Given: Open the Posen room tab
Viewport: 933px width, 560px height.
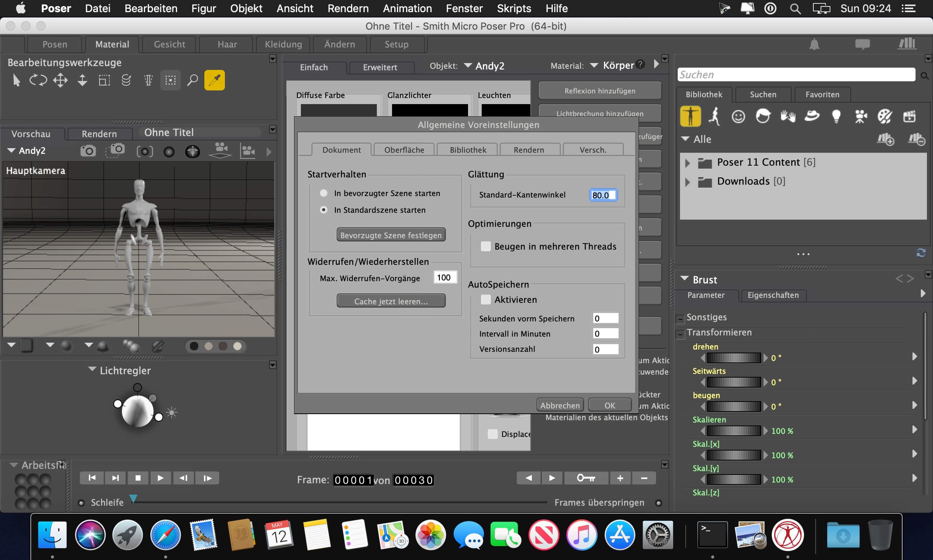Looking at the screenshot, I should point(55,44).
